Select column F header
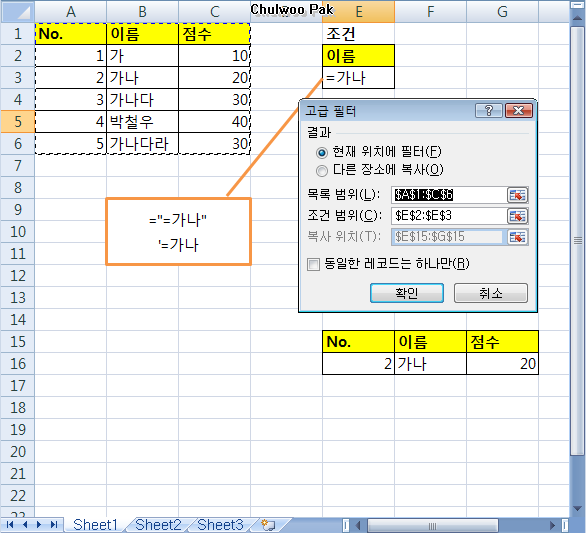Image resolution: width=586 pixels, height=533 pixels. 431,12
